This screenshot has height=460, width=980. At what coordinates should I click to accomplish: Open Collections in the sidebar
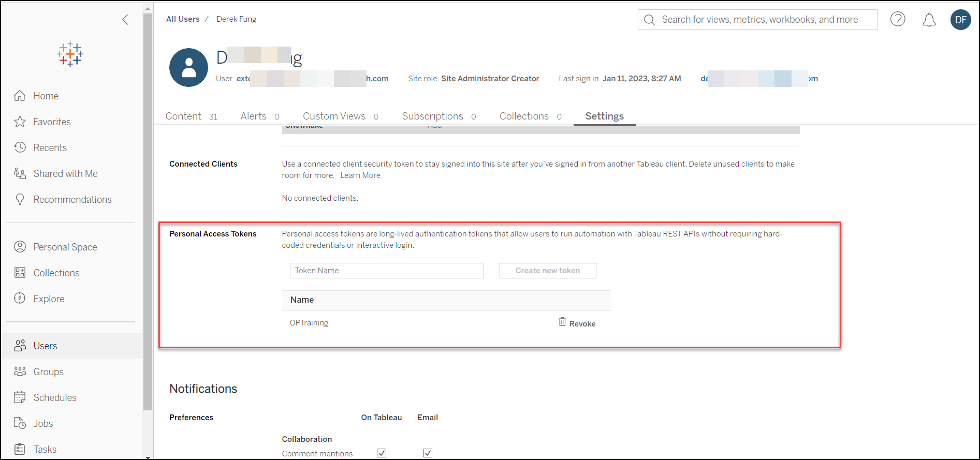pyautogui.click(x=56, y=273)
